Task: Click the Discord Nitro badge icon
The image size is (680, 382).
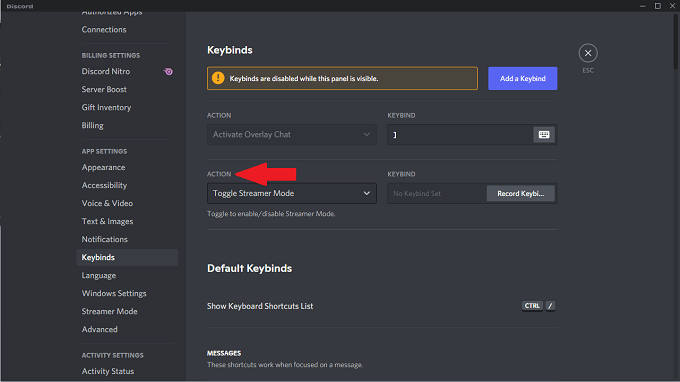Action: pos(168,72)
